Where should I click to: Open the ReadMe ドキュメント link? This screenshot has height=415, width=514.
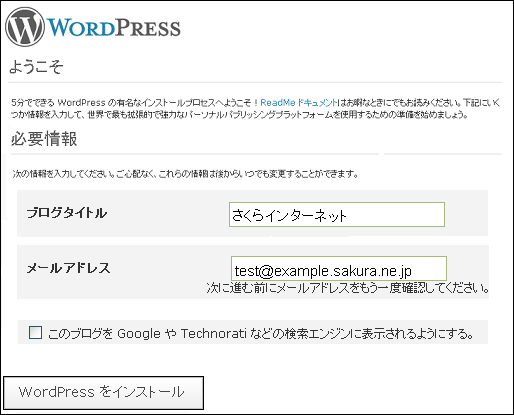click(x=299, y=102)
